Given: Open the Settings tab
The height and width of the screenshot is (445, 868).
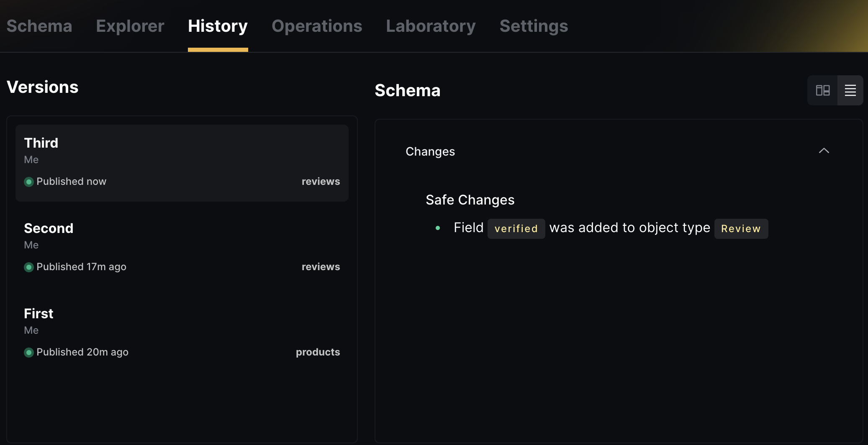Looking at the screenshot, I should [534, 26].
